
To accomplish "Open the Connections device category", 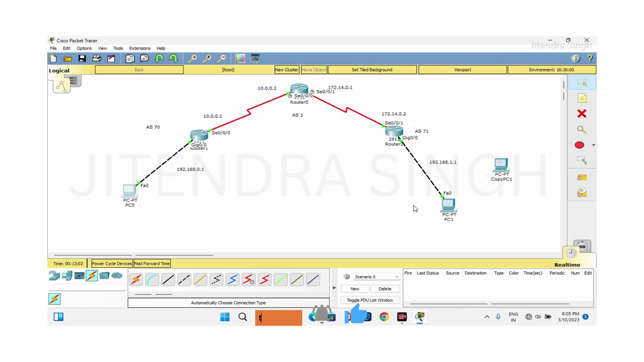I will point(92,276).
